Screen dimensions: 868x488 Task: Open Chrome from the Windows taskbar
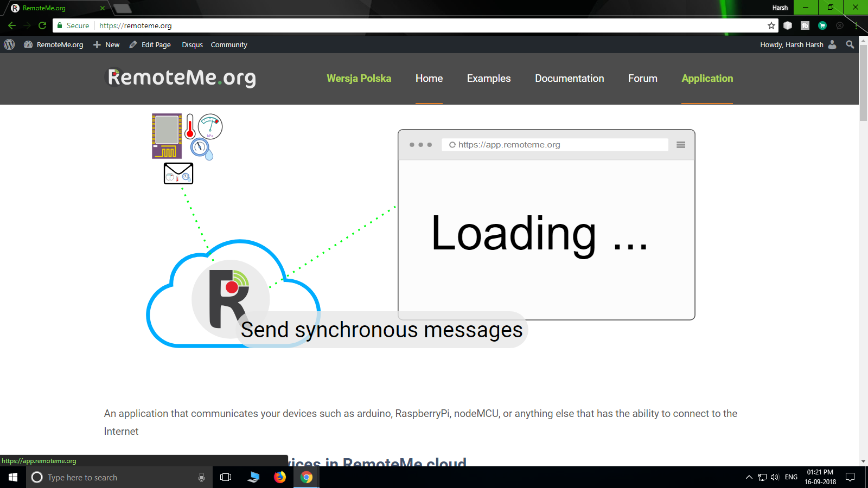pyautogui.click(x=305, y=477)
